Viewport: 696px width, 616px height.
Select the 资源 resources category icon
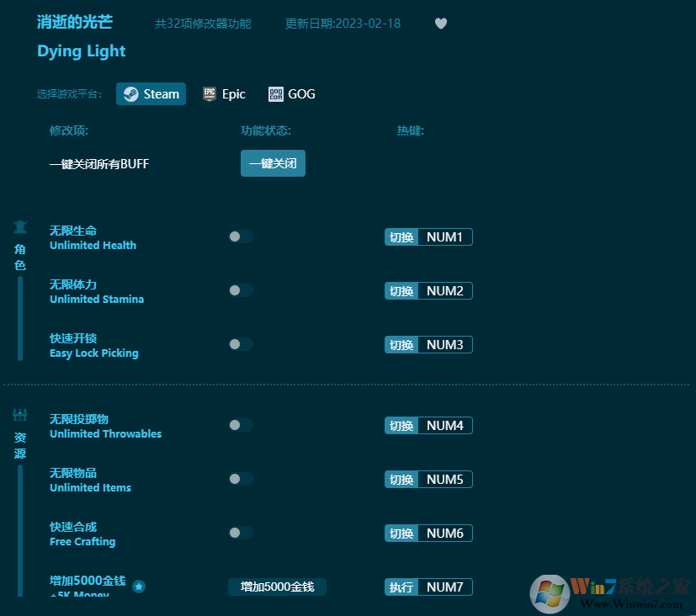[19, 414]
